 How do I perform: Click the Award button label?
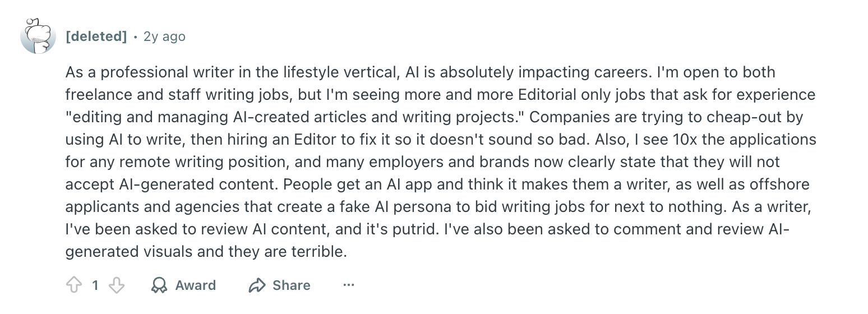195,285
